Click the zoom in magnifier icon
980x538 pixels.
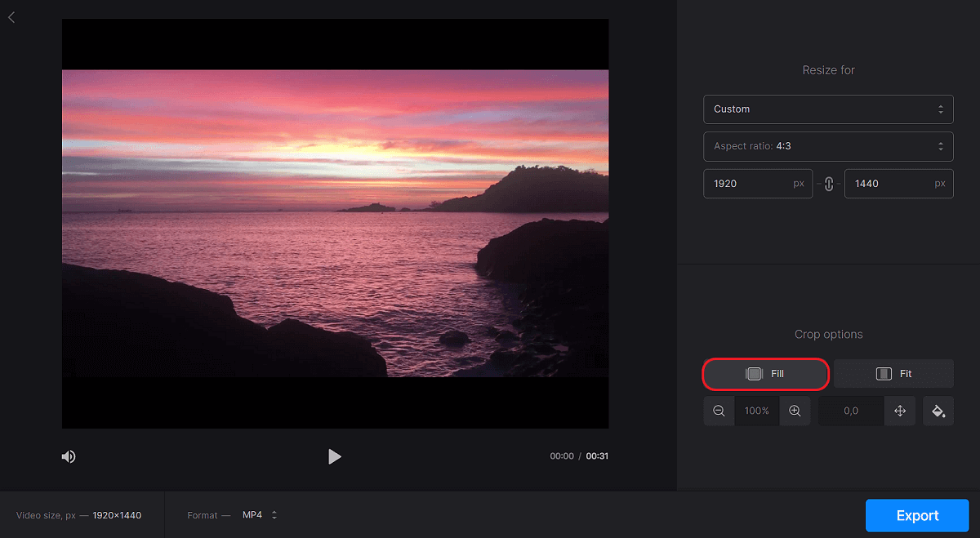(795, 411)
